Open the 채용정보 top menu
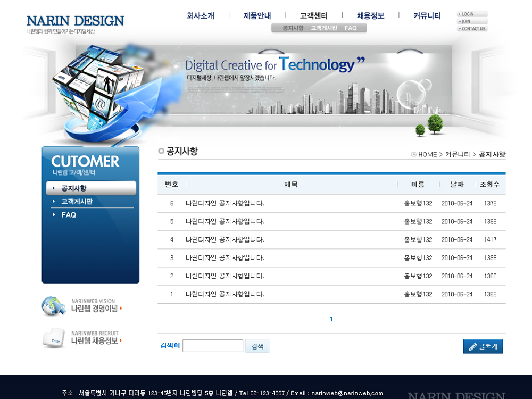Viewport: 532px width, 399px height. pos(370,16)
